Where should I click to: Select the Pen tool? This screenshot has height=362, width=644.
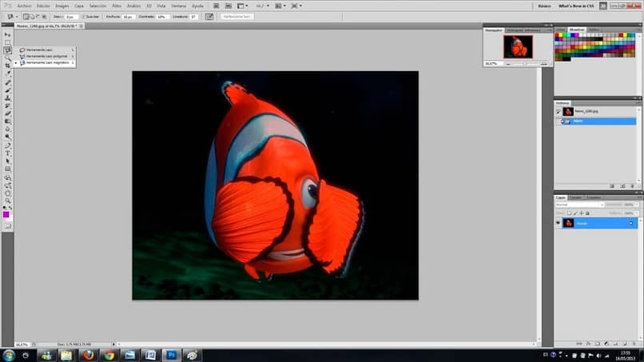click(x=8, y=146)
